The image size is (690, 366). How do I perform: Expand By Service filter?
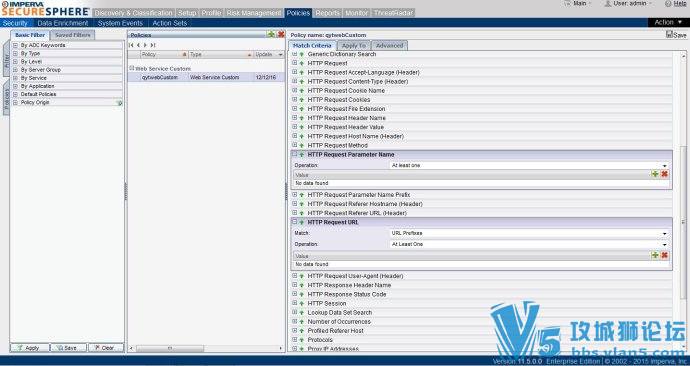click(x=15, y=78)
